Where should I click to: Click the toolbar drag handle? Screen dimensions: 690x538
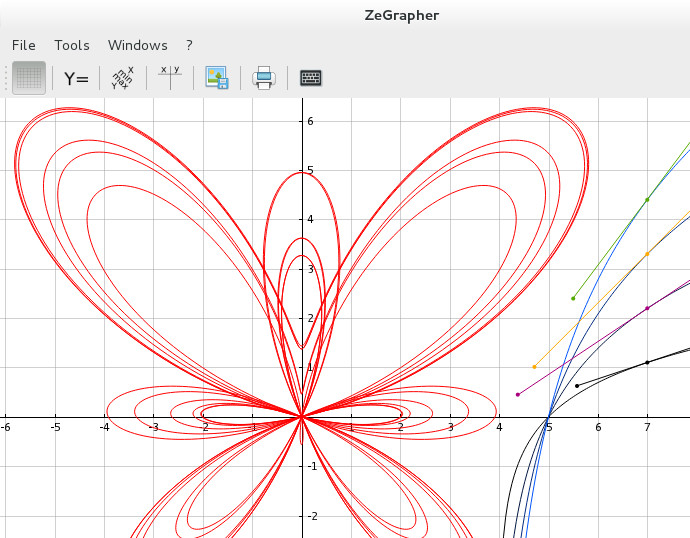tap(6, 78)
